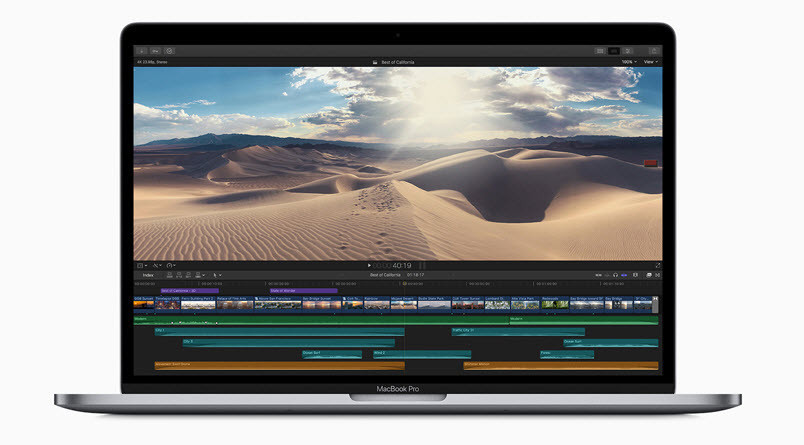Click the import media icon in toolbar
The image size is (804, 445).
coord(141,50)
